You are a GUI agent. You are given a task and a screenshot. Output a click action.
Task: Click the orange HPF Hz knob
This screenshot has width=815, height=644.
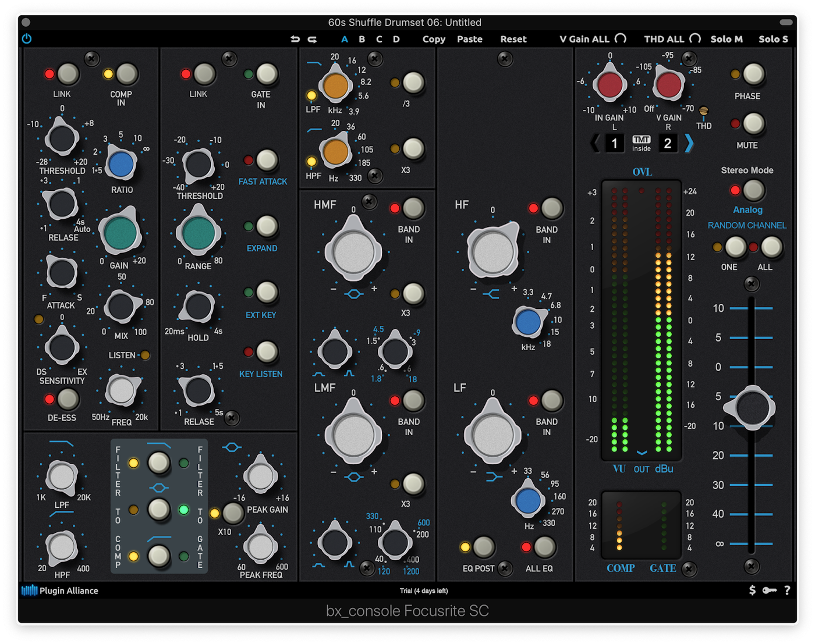336,152
